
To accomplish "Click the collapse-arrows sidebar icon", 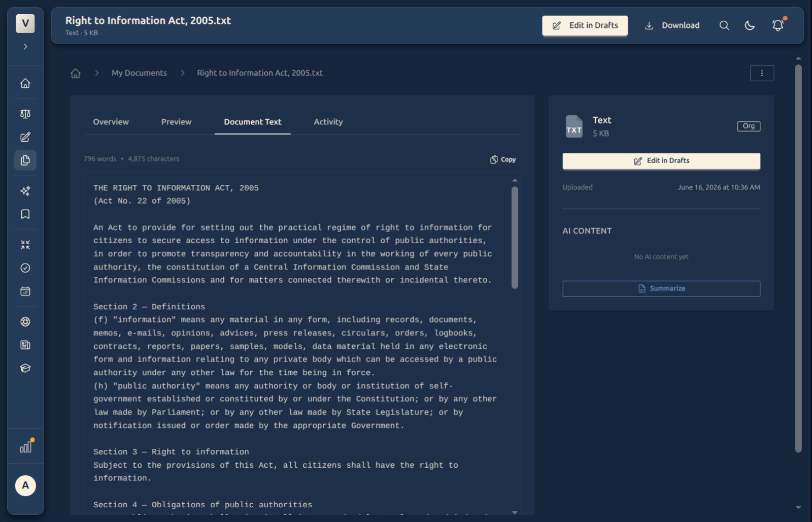I will click(x=25, y=245).
